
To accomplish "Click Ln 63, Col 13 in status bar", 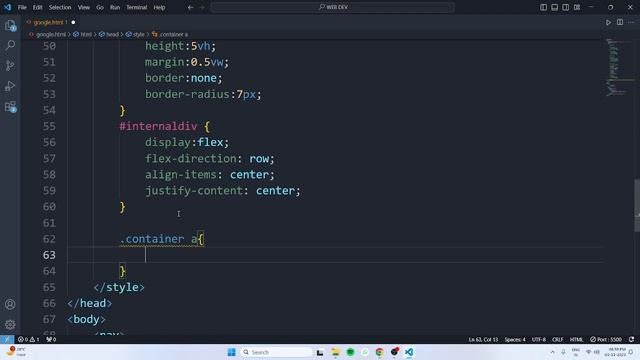I will coord(483,339).
